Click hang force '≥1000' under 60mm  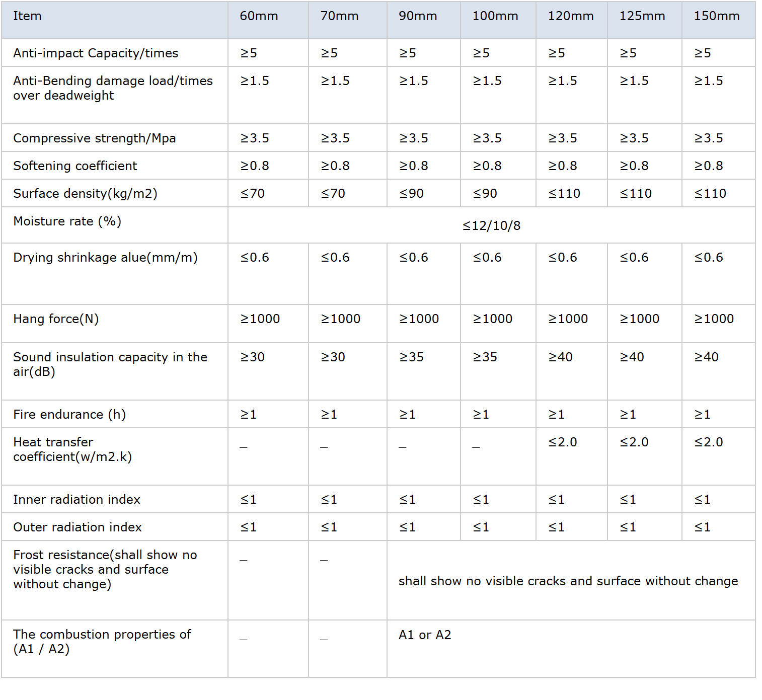(x=260, y=319)
